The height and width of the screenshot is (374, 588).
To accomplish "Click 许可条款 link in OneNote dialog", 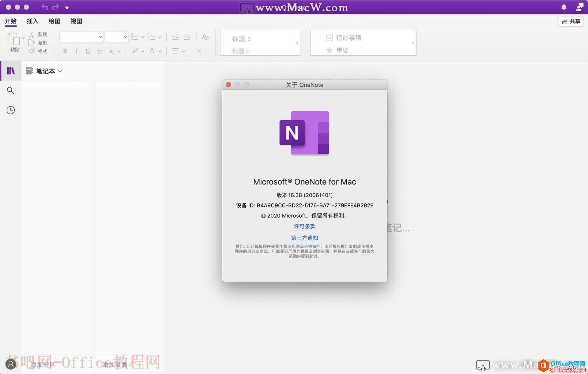I will (304, 226).
